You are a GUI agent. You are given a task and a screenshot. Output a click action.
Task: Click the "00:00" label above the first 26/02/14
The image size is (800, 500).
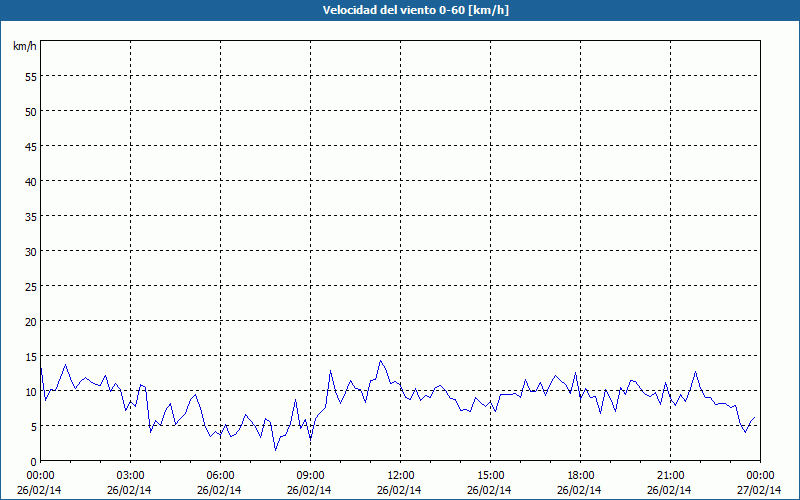click(41, 476)
